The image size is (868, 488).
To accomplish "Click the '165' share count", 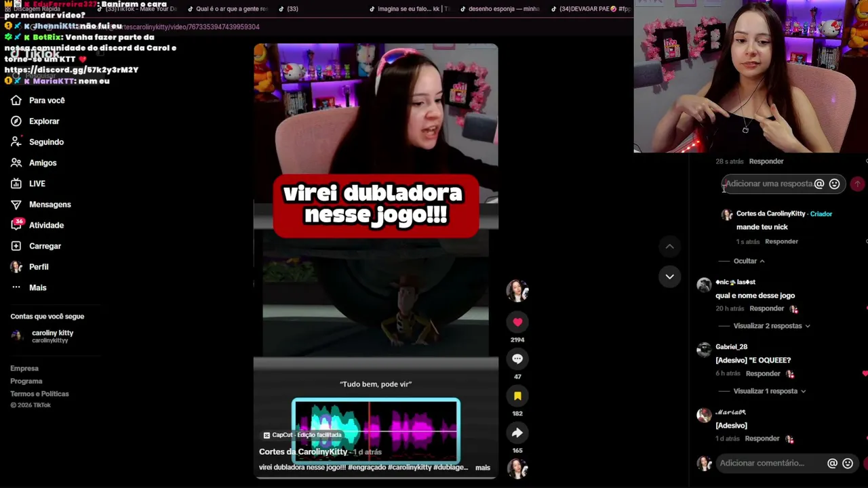I will pyautogui.click(x=517, y=450).
